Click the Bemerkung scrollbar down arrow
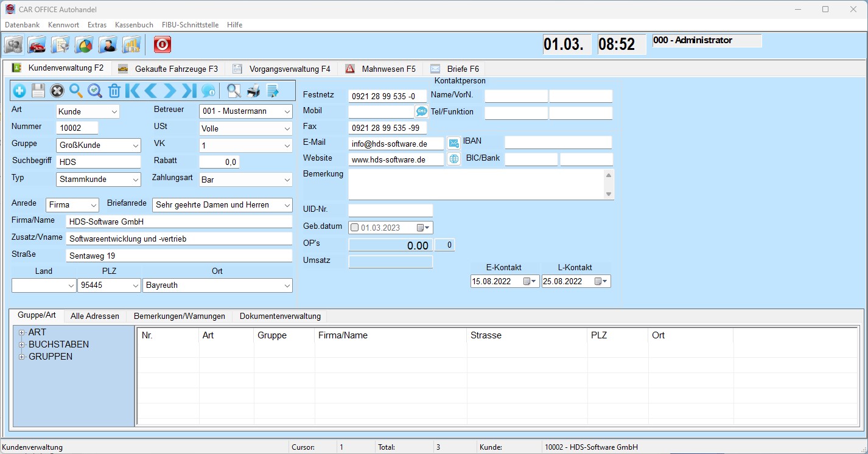Screen dimensions: 868x454 (609, 194)
